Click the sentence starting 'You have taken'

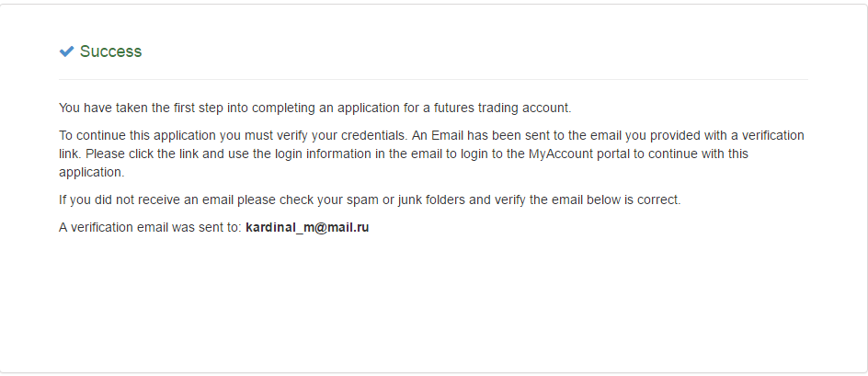(315, 108)
